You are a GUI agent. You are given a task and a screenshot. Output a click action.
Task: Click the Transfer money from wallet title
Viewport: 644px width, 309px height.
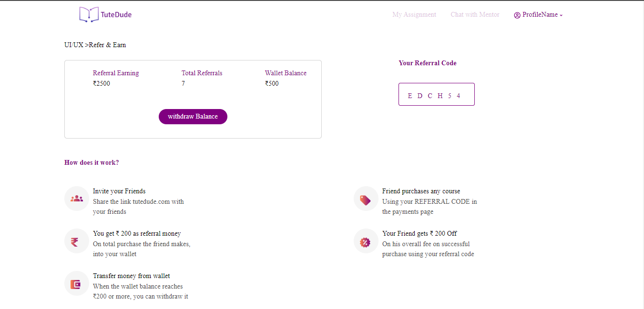131,276
